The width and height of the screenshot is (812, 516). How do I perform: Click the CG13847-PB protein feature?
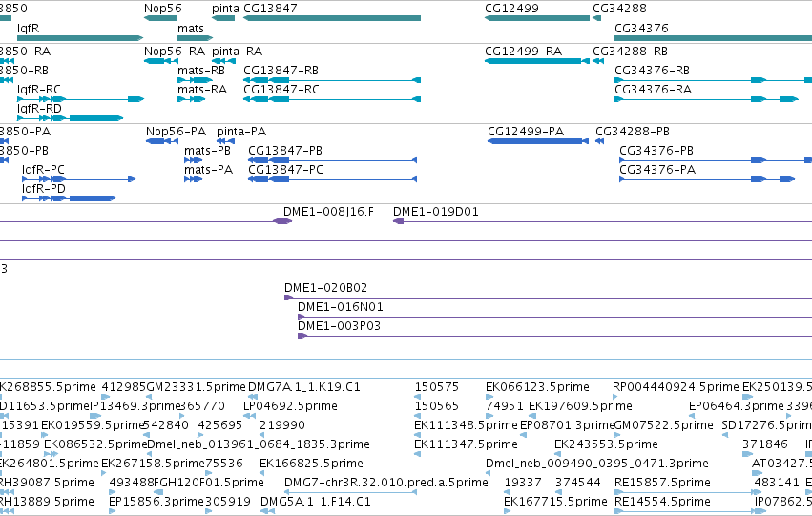click(x=332, y=160)
